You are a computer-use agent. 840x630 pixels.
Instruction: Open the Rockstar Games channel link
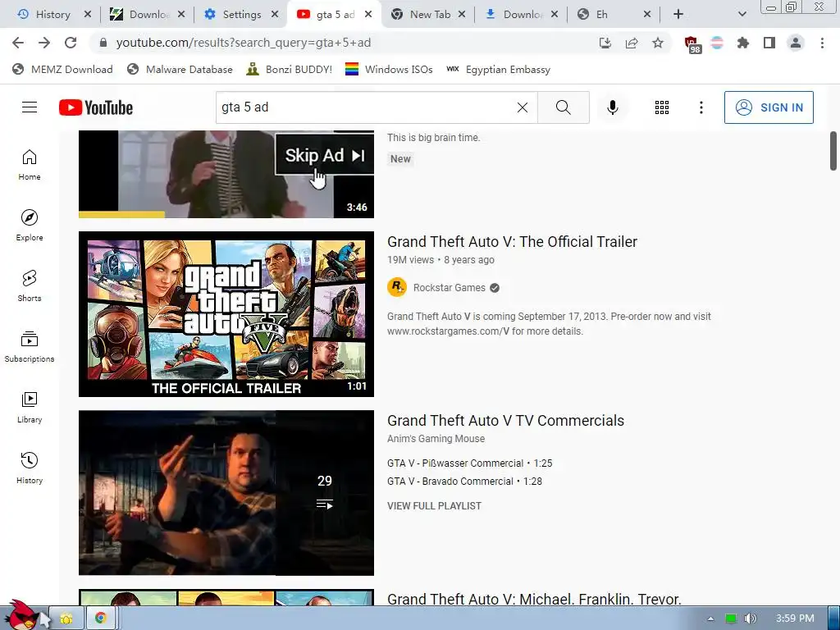[449, 288]
